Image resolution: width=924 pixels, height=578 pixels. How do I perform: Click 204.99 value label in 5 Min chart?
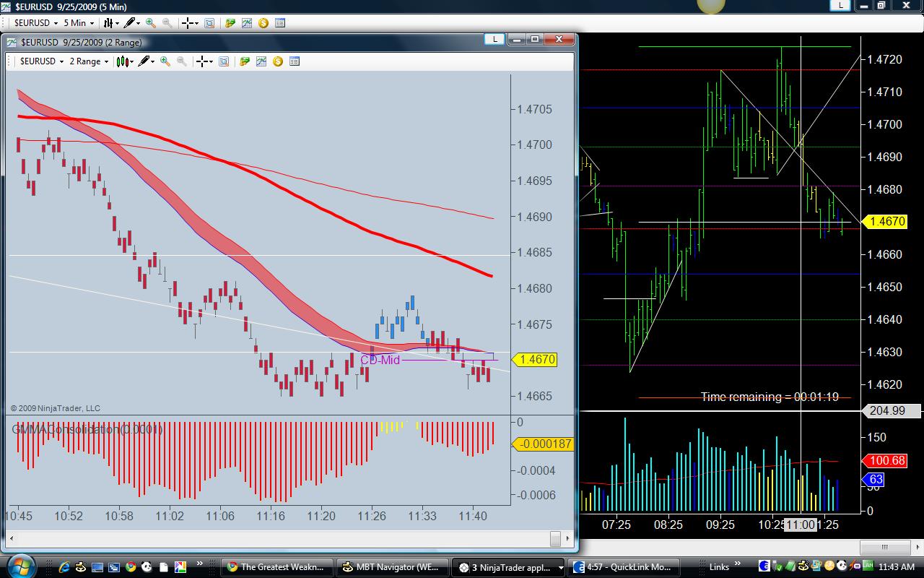coord(892,410)
